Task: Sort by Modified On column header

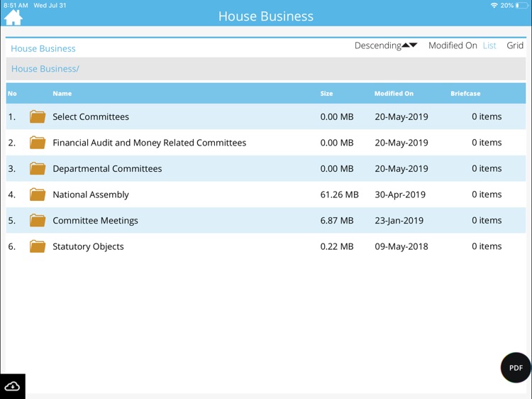Action: point(394,94)
